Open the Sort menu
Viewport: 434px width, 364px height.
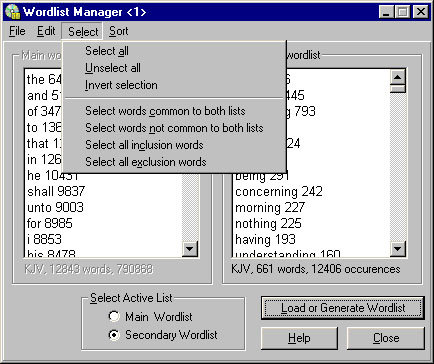118,31
